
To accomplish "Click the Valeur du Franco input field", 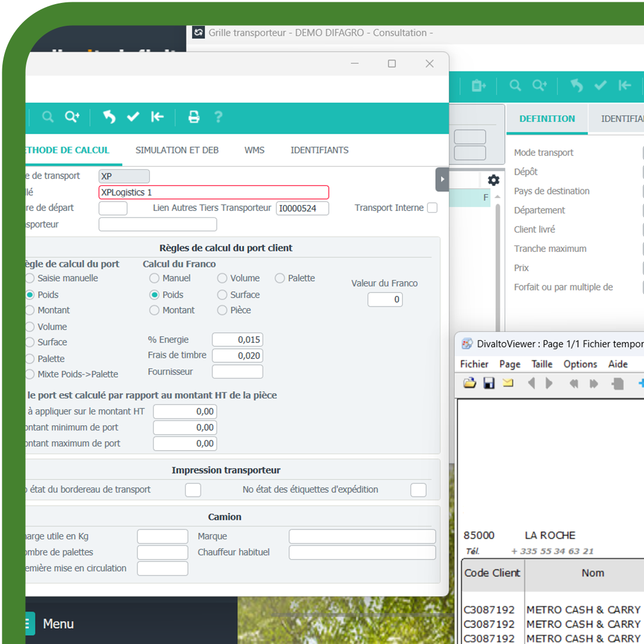I will coord(385,299).
